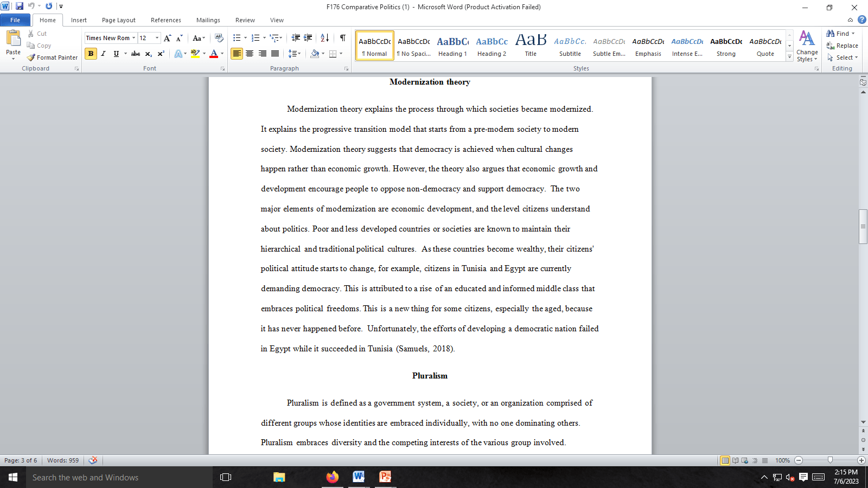Toggle Italic formatting
The height and width of the screenshot is (488, 868).
coord(103,54)
